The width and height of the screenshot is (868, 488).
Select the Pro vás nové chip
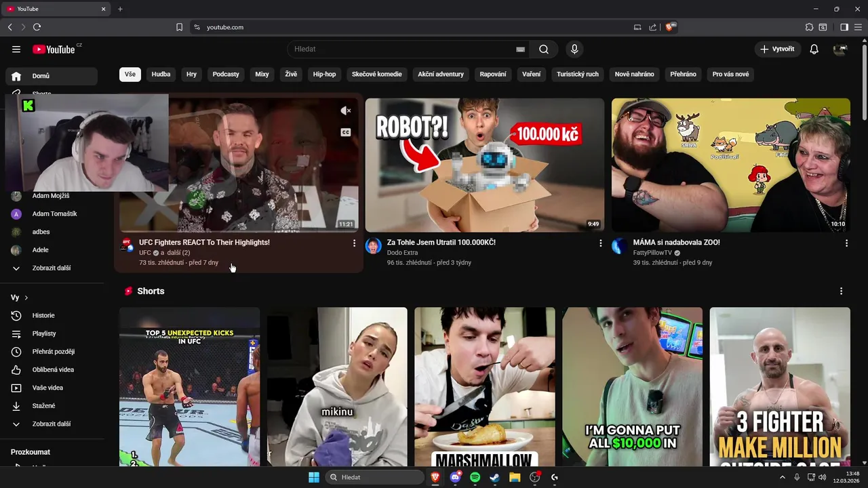pos(730,74)
